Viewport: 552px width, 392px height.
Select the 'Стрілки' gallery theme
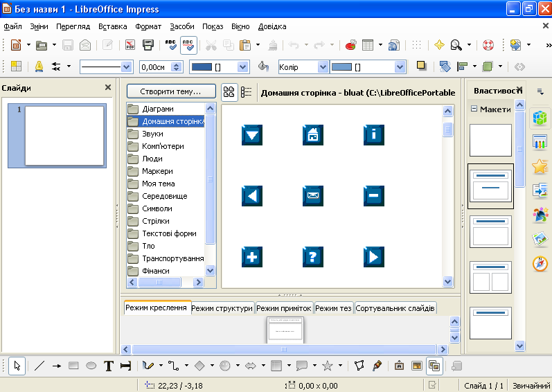pos(155,221)
